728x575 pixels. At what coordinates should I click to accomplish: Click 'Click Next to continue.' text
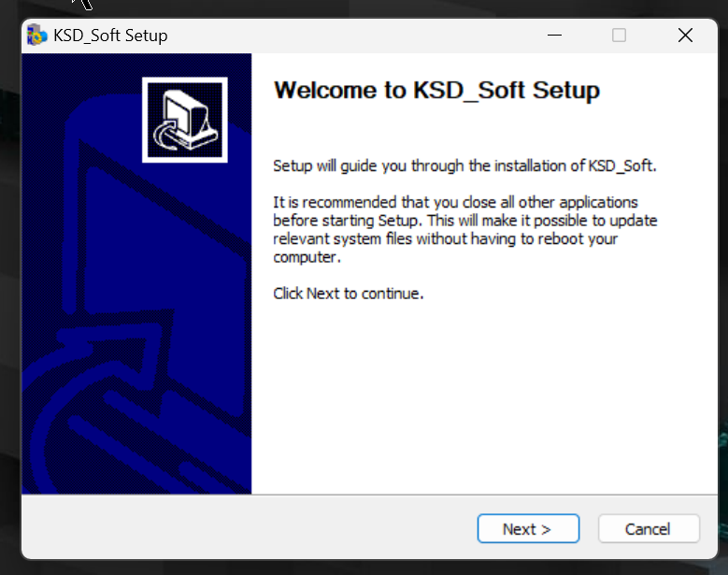coord(349,294)
